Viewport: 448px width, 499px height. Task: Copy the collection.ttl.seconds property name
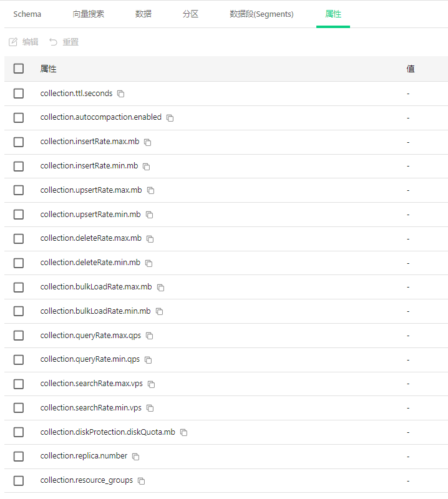pos(121,94)
